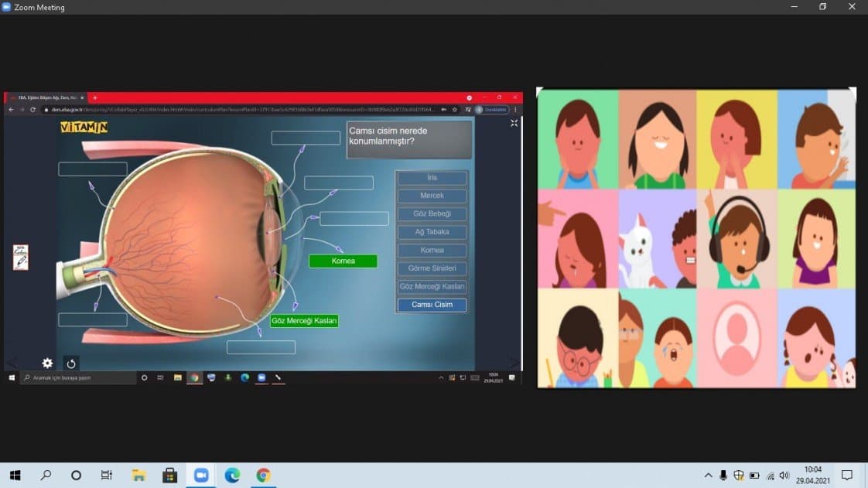The width and height of the screenshot is (868, 488).
Task: Choose Görme Sinirleri from the answer list
Action: (432, 268)
